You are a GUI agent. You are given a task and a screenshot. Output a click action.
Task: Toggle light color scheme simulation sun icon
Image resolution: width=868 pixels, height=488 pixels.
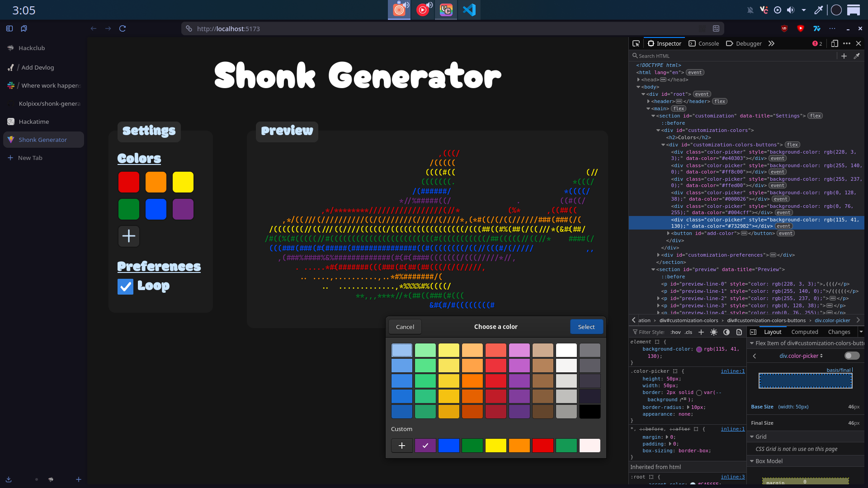714,332
